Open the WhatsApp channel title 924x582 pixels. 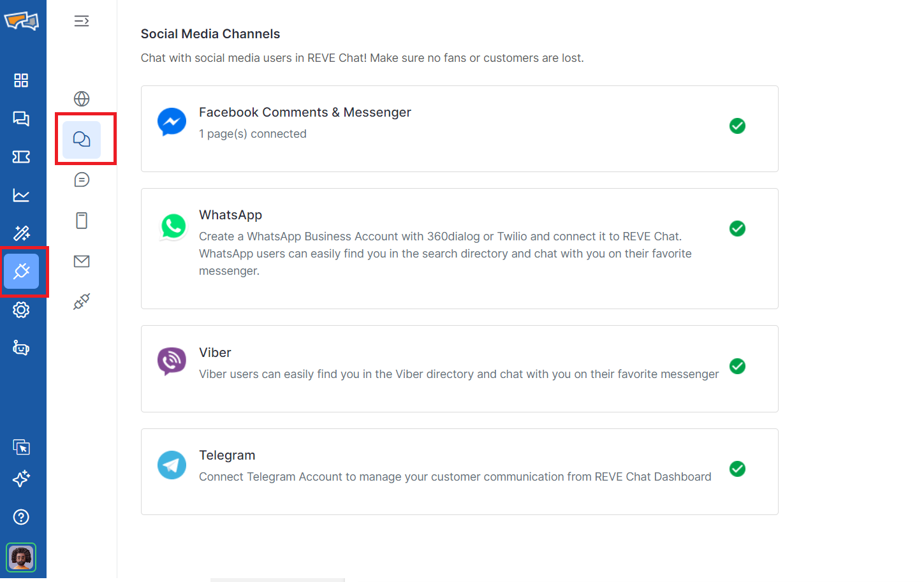[x=230, y=215]
